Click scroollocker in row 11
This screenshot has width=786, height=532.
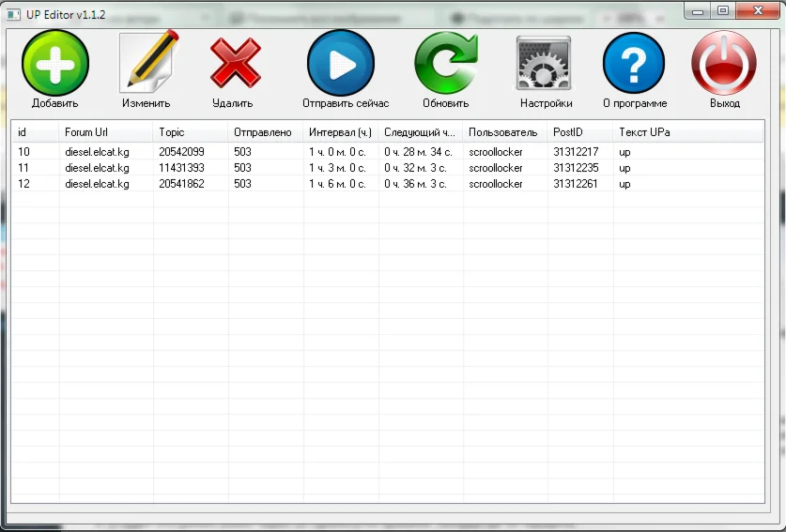click(496, 168)
